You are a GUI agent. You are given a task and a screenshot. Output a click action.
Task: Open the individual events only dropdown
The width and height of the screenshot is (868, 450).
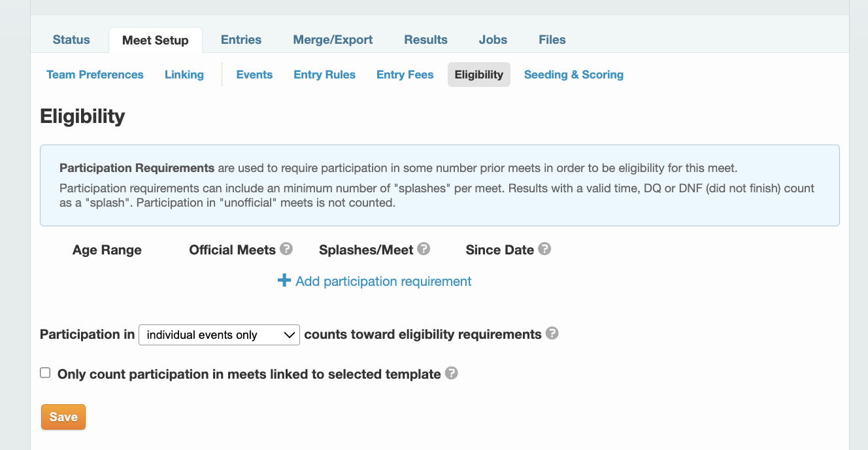[219, 335]
